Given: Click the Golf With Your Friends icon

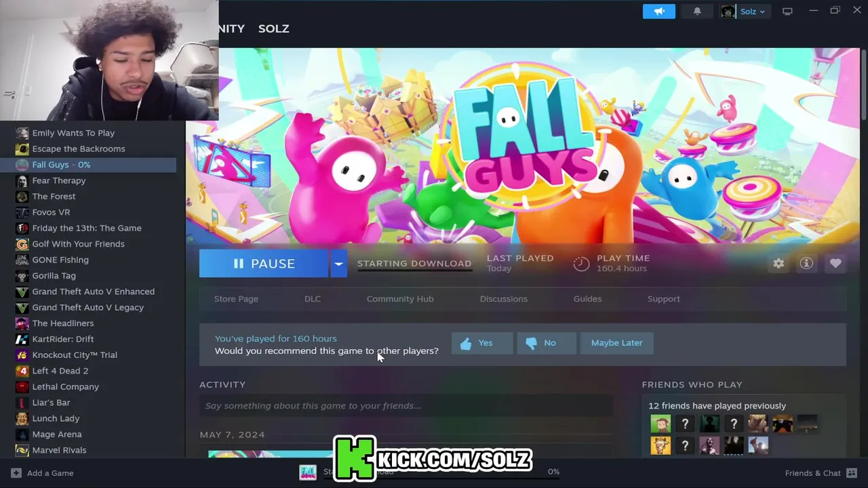Looking at the screenshot, I should coord(22,244).
